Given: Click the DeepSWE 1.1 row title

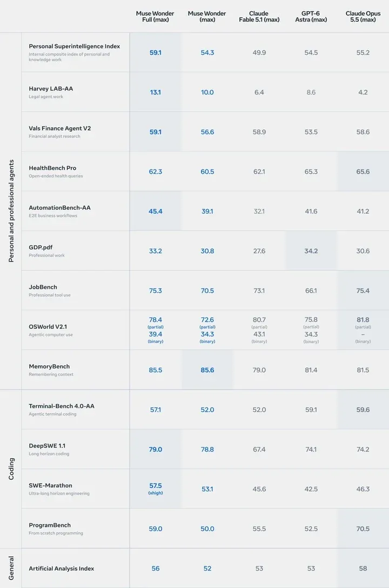Looking at the screenshot, I should (47, 446).
